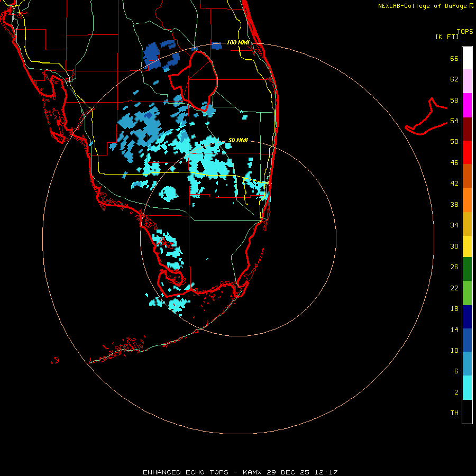Image resolution: width=476 pixels, height=476 pixels.
Task: Click the bright red scale swatch
Action: pos(467,152)
